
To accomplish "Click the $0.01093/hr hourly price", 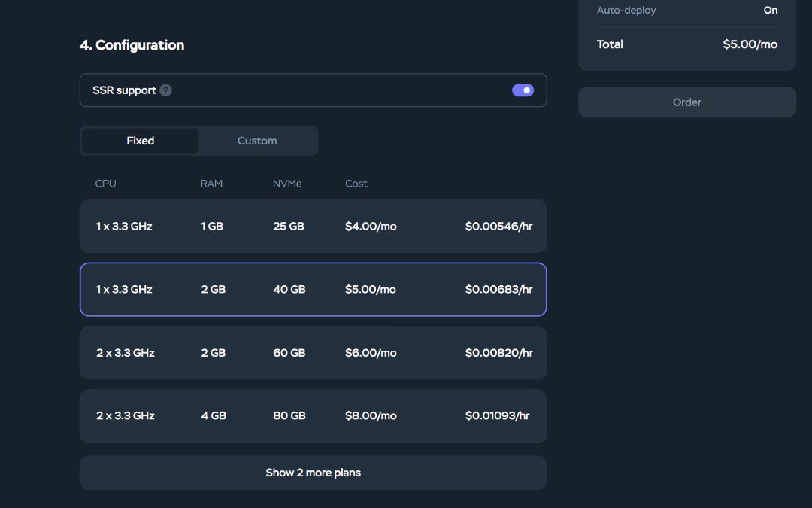I will click(497, 415).
